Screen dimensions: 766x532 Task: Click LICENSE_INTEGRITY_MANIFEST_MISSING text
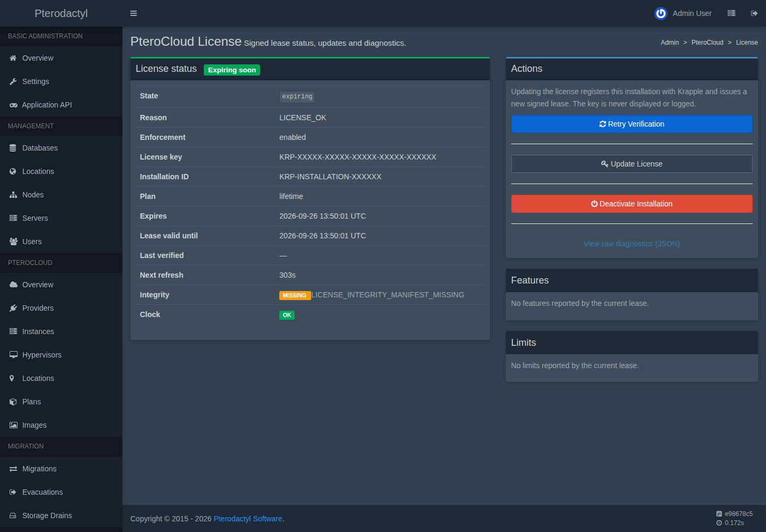pyautogui.click(x=388, y=295)
